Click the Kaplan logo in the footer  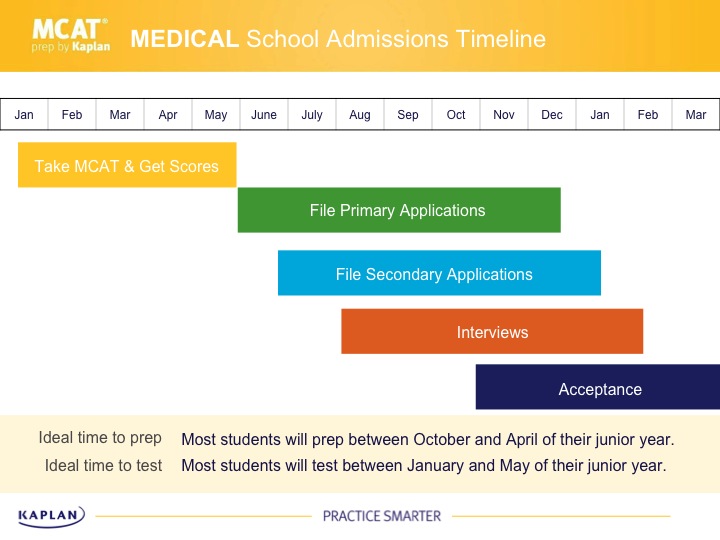[52, 515]
